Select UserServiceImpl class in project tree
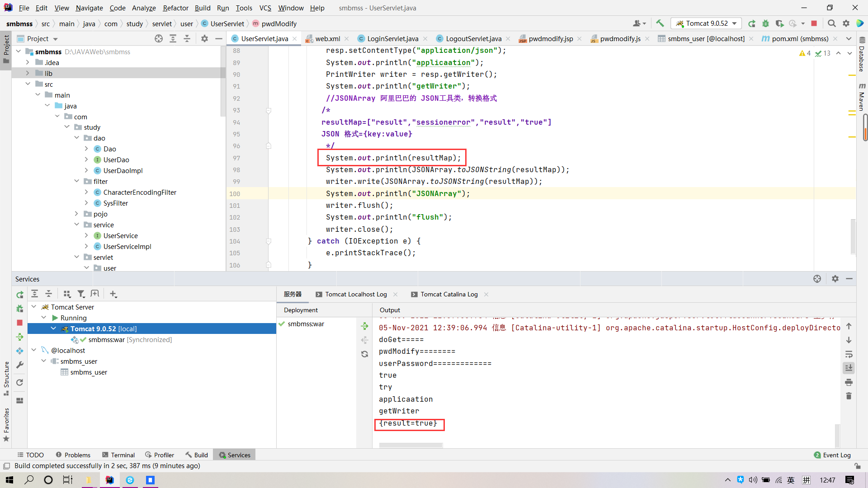868x488 pixels. 127,246
